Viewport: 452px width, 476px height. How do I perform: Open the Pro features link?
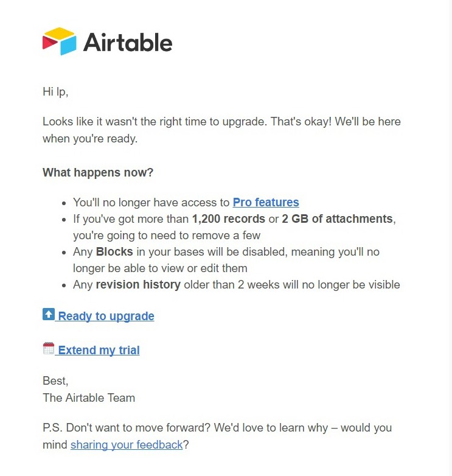[266, 203]
